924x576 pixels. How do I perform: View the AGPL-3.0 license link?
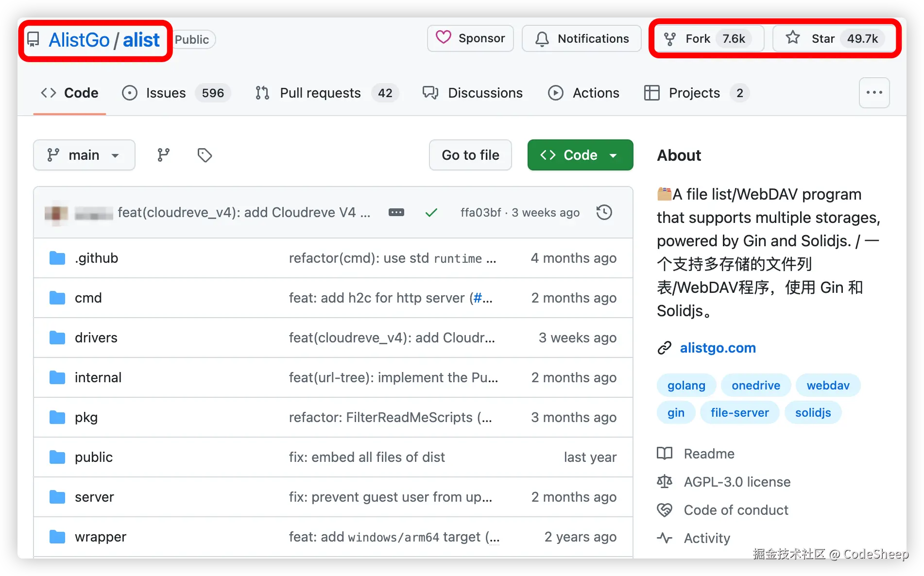(737, 482)
